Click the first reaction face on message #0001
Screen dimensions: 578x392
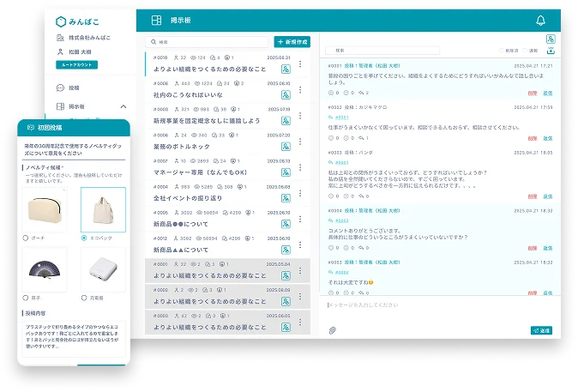(331, 93)
